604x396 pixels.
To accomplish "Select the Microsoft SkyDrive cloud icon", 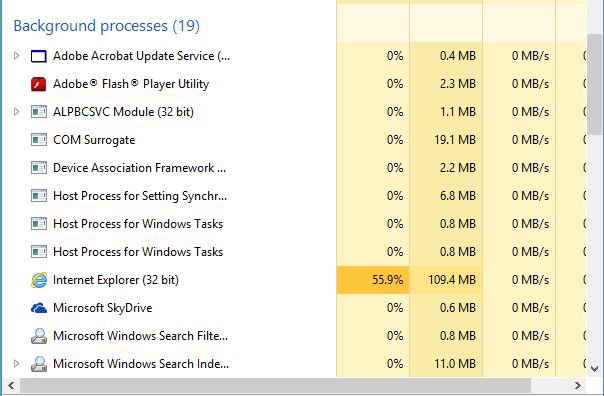I will (39, 308).
